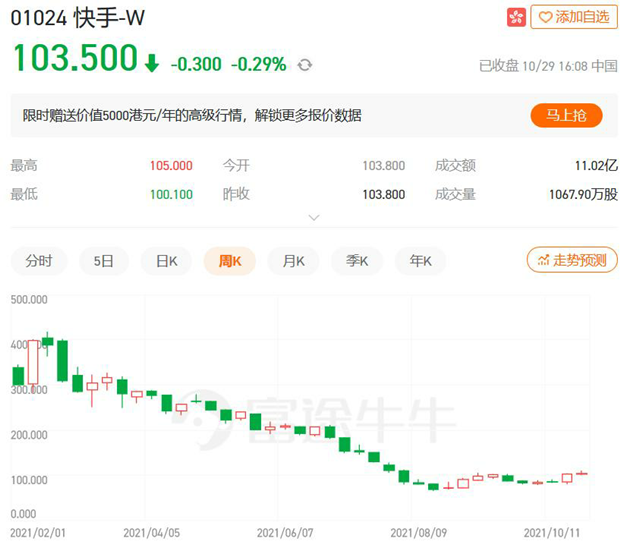Switch to 分时 intraday chart tab
Screen dimensions: 620x547
[39, 261]
